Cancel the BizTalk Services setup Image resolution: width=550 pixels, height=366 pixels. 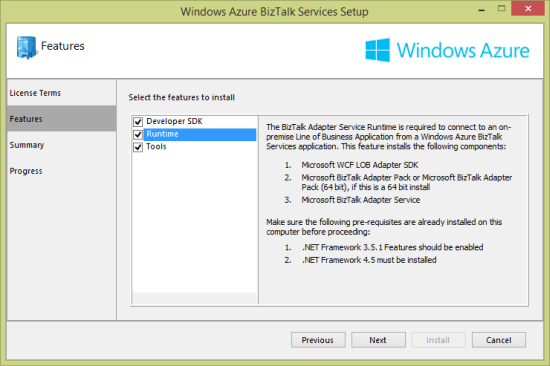click(x=499, y=340)
